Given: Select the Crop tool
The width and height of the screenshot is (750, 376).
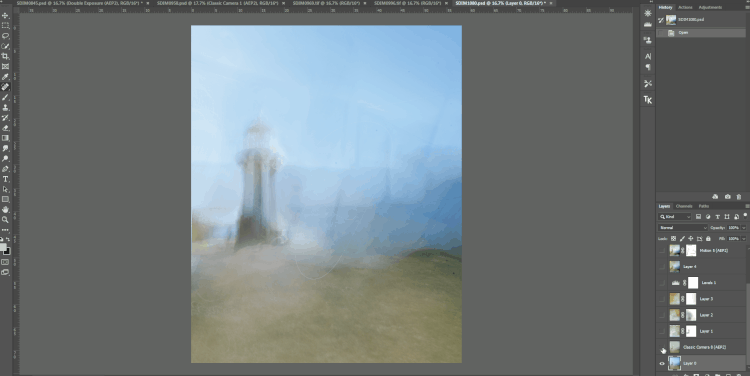Looking at the screenshot, I should pos(5,56).
